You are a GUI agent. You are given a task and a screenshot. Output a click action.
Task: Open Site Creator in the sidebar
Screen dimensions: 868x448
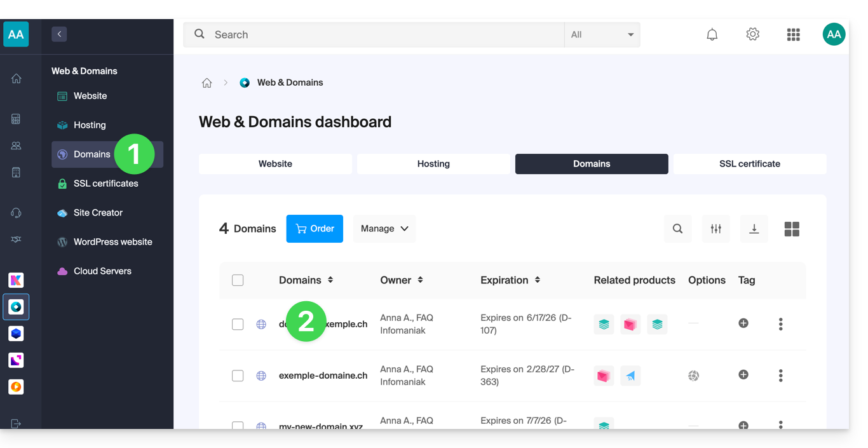98,213
